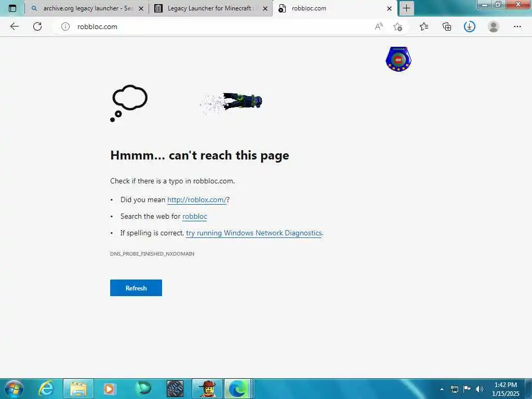The image size is (532, 399).
Task: Open a new tab with plus button
Action: [x=406, y=8]
